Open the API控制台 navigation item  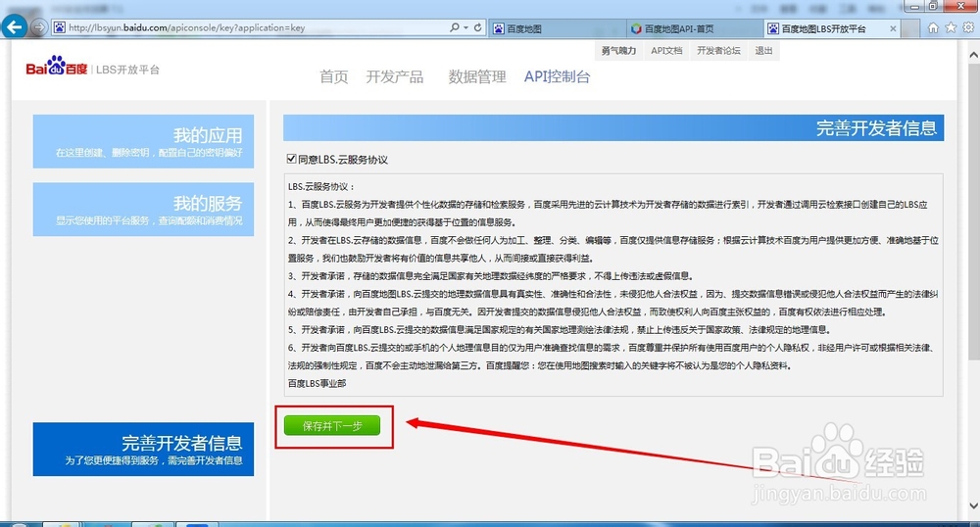[557, 76]
